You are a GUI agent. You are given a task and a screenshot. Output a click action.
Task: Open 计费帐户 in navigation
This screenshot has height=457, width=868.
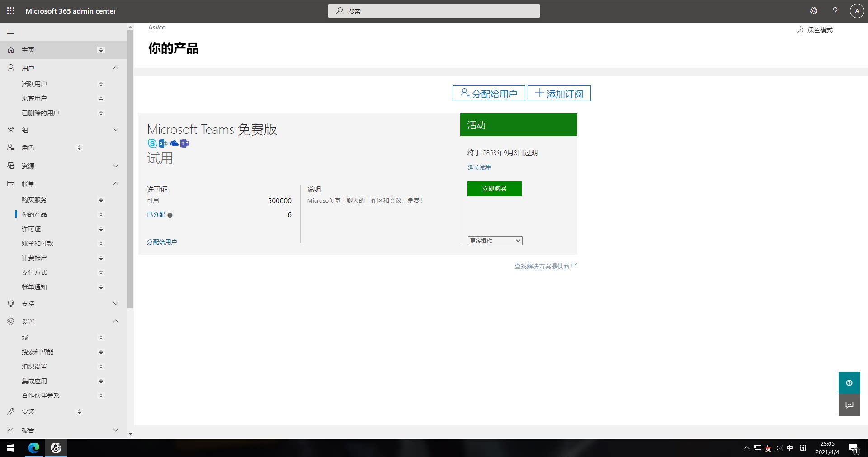34,258
